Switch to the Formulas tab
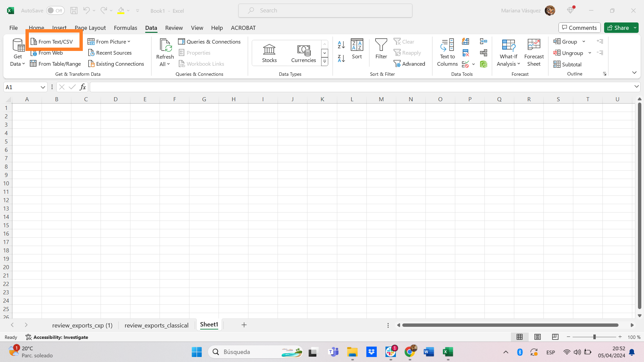Image resolution: width=644 pixels, height=362 pixels. point(125,28)
